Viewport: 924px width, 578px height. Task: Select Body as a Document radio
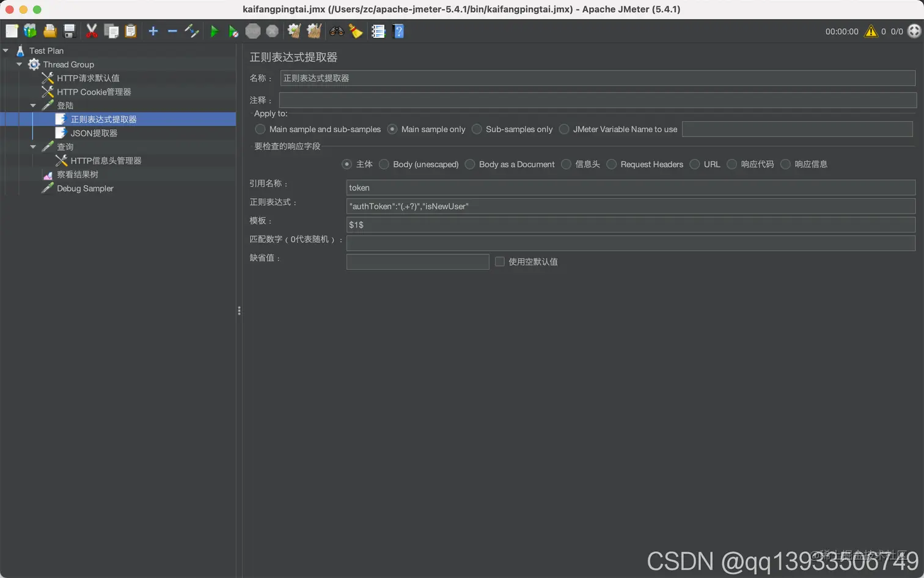point(470,164)
